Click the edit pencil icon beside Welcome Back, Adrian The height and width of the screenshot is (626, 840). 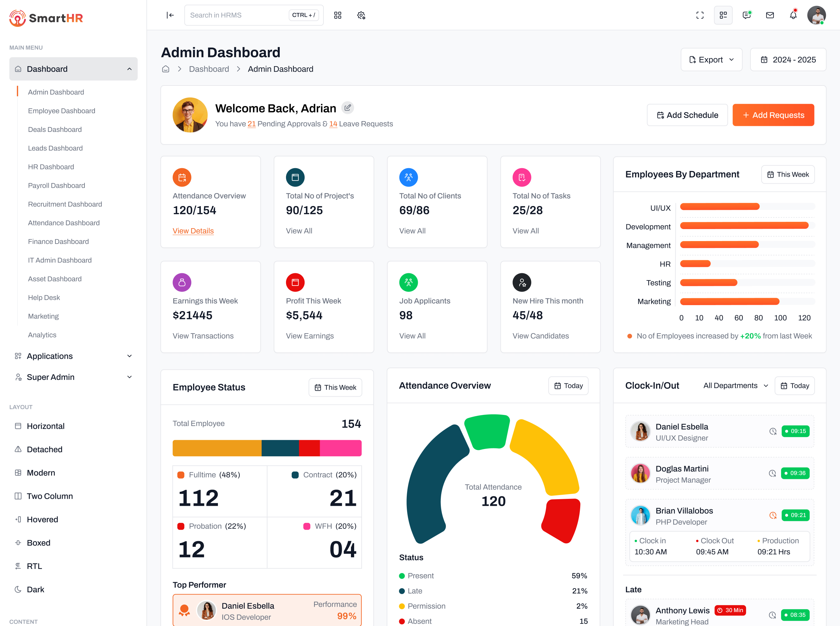[x=348, y=108]
